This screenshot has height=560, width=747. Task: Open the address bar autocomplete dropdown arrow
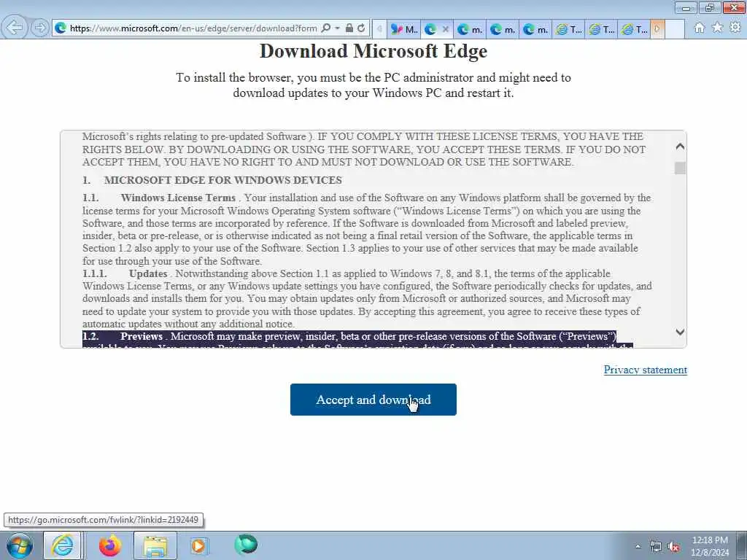click(337, 28)
